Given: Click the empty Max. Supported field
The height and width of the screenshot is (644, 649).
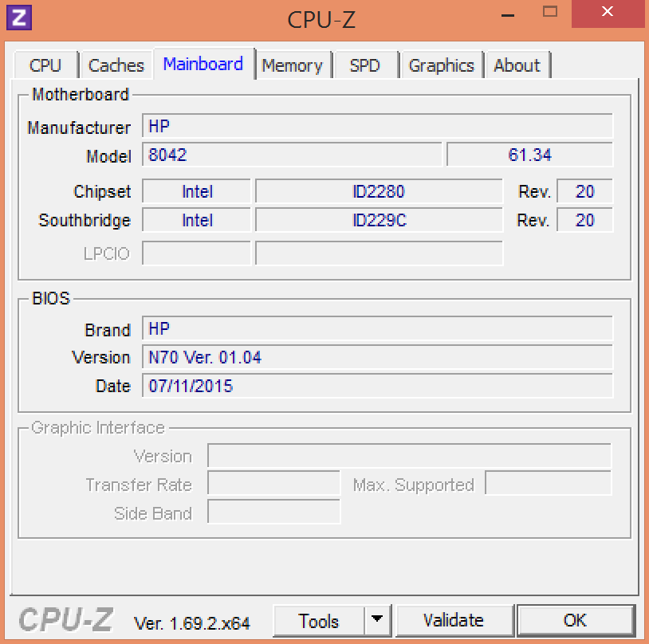Looking at the screenshot, I should [x=548, y=483].
